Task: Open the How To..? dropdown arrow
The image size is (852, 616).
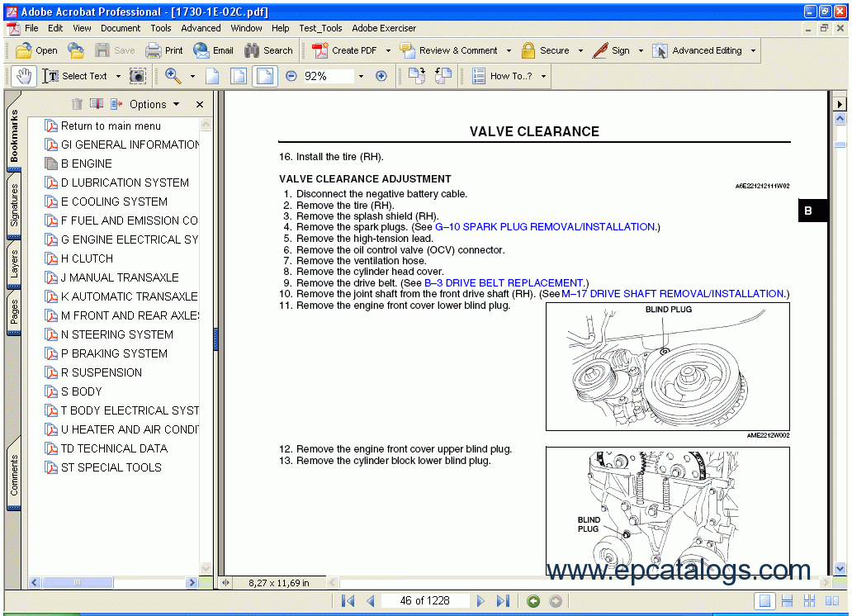Action: pyautogui.click(x=543, y=76)
